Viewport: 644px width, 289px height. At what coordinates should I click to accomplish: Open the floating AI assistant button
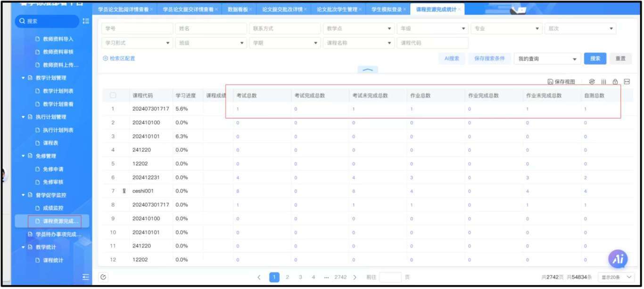(x=618, y=258)
